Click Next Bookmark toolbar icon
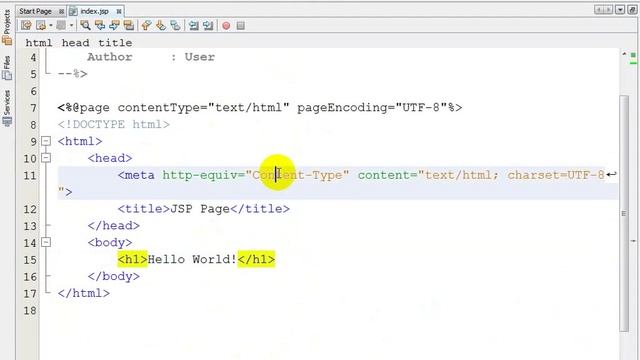 (161, 26)
